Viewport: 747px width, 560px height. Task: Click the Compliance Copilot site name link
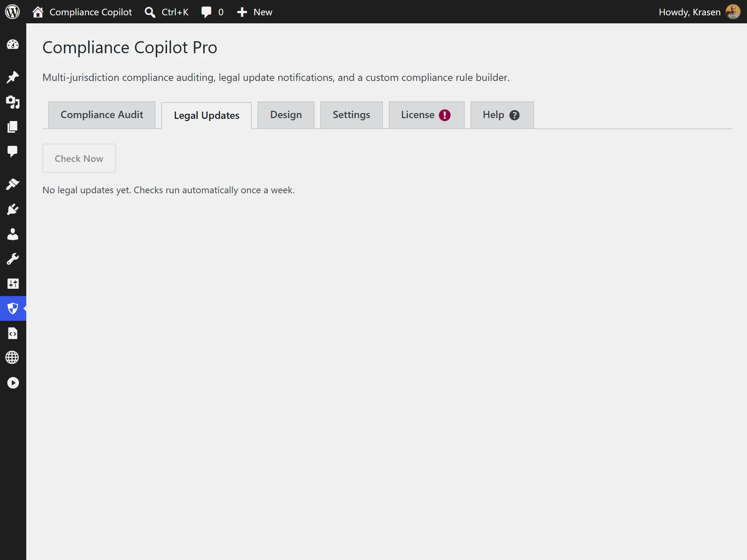[91, 12]
